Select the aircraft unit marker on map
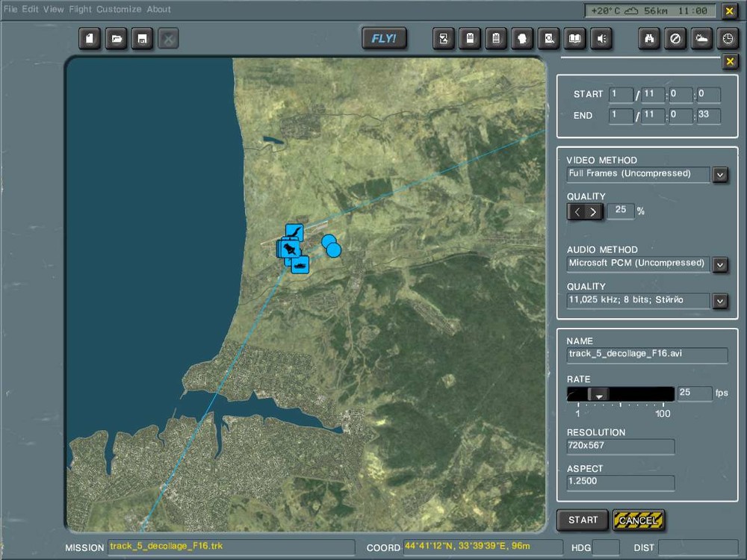Screen dimensions: 747x560 [294, 231]
